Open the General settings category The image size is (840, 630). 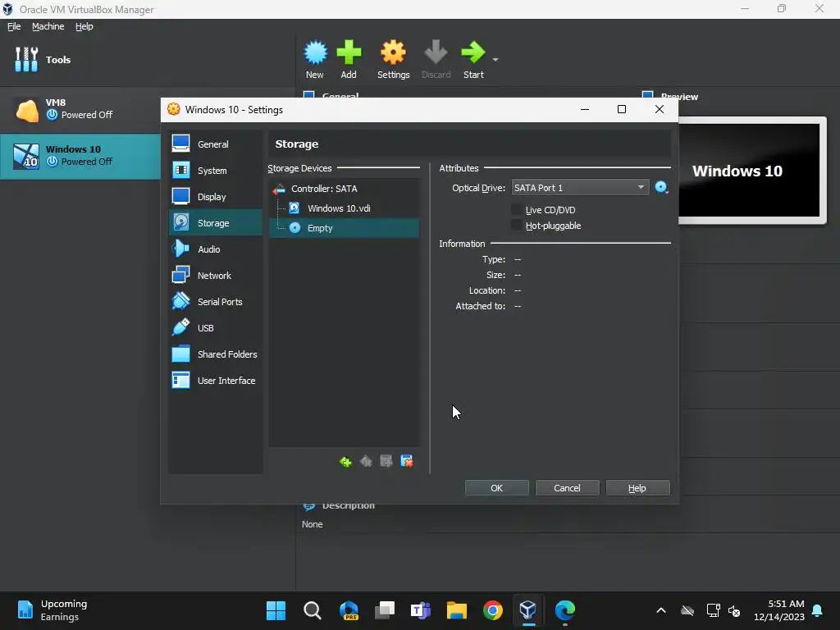tap(216, 144)
